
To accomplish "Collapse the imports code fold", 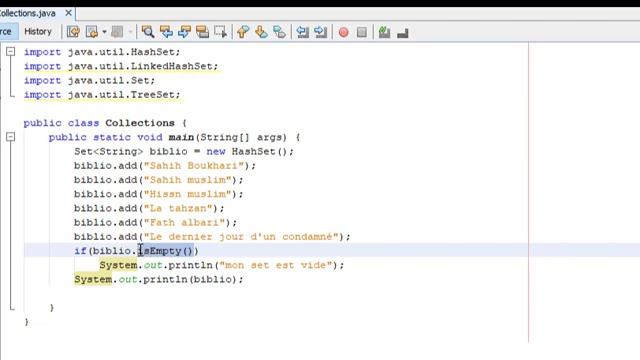I will pos(11,51).
